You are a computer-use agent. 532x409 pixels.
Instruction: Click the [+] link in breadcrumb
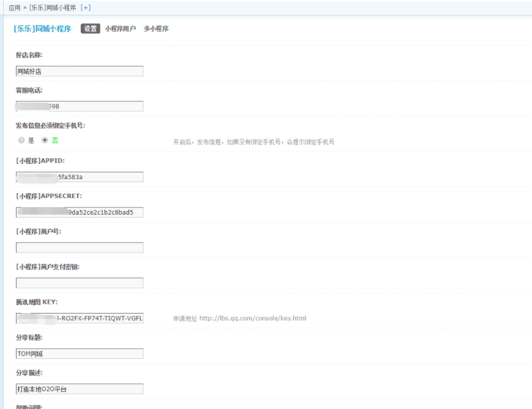tap(86, 7)
